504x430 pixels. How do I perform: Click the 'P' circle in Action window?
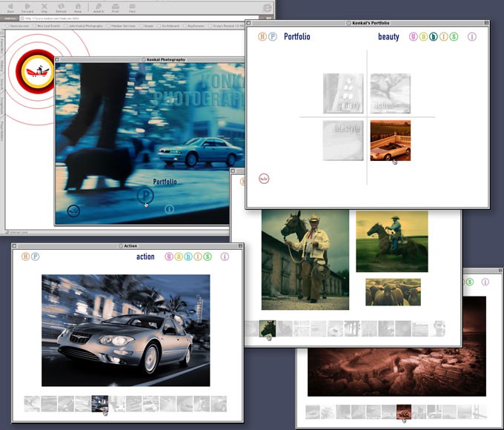coord(35,257)
